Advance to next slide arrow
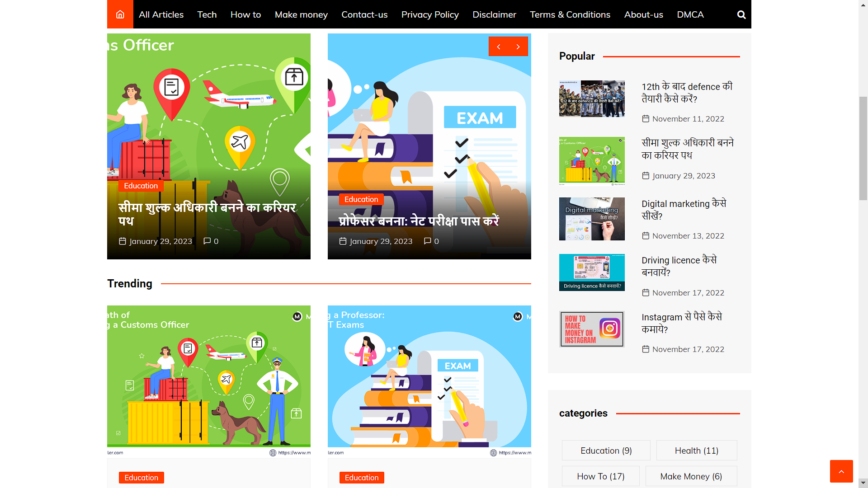Viewport: 868px width, 488px height. (x=518, y=47)
